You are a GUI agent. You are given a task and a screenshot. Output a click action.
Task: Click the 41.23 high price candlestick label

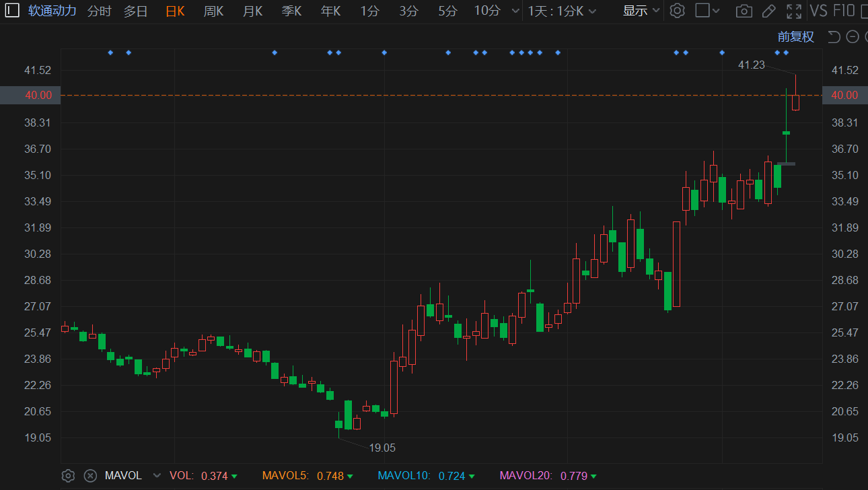coord(752,65)
